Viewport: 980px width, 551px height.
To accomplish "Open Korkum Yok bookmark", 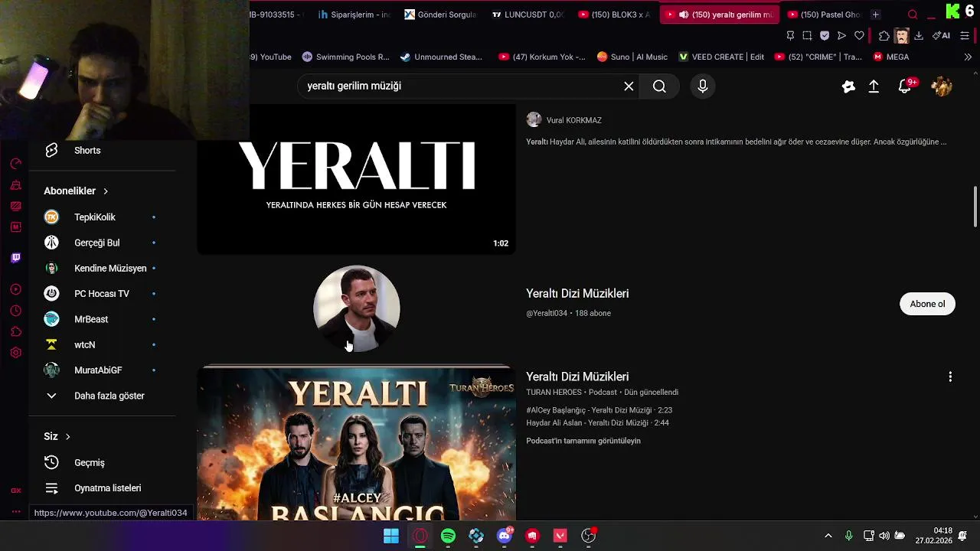I will click(542, 57).
